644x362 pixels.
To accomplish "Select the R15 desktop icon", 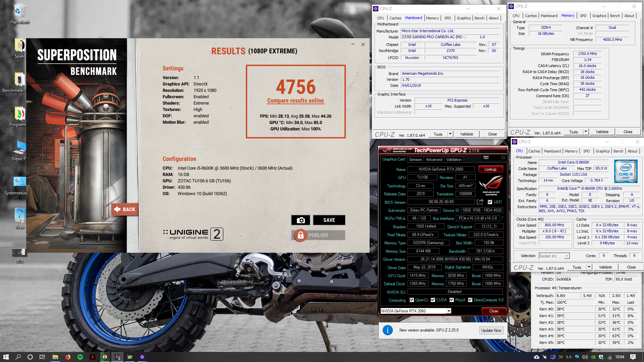I will pos(19,256).
